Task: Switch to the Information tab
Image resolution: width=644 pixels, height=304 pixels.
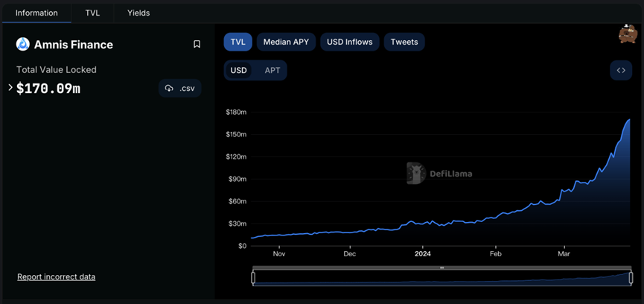Action: click(36, 13)
